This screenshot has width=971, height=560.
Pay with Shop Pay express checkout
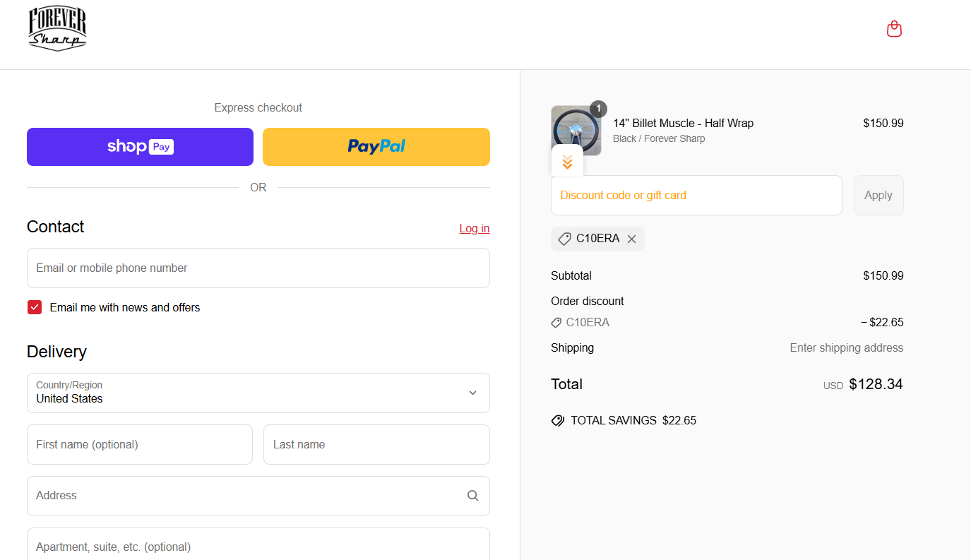click(x=140, y=147)
